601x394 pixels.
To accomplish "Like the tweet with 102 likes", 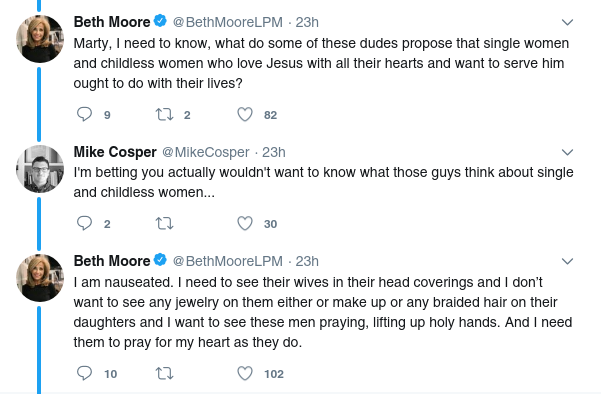I will coord(245,373).
